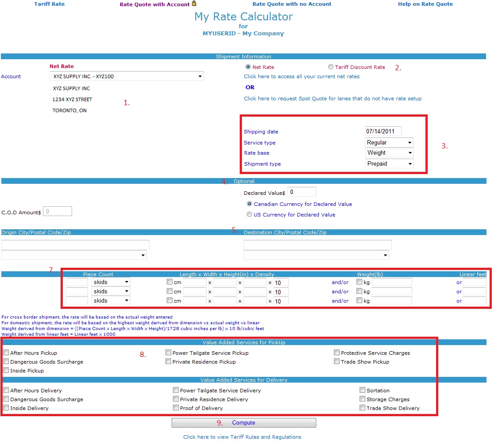This screenshot has height=448, width=498.
Task: Enable Inside Delivery checkbox
Action: pos(6,408)
